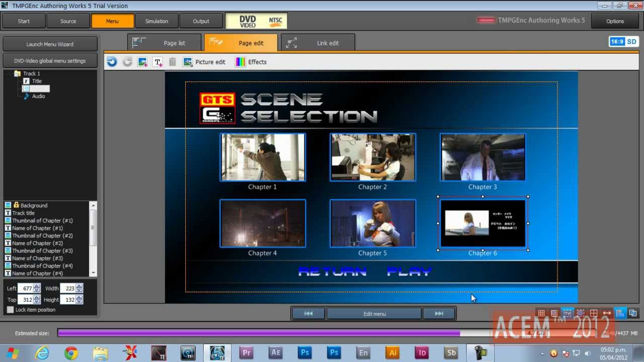The height and width of the screenshot is (362, 644).
Task: Click the Top value spinner arrows
Action: (x=37, y=300)
